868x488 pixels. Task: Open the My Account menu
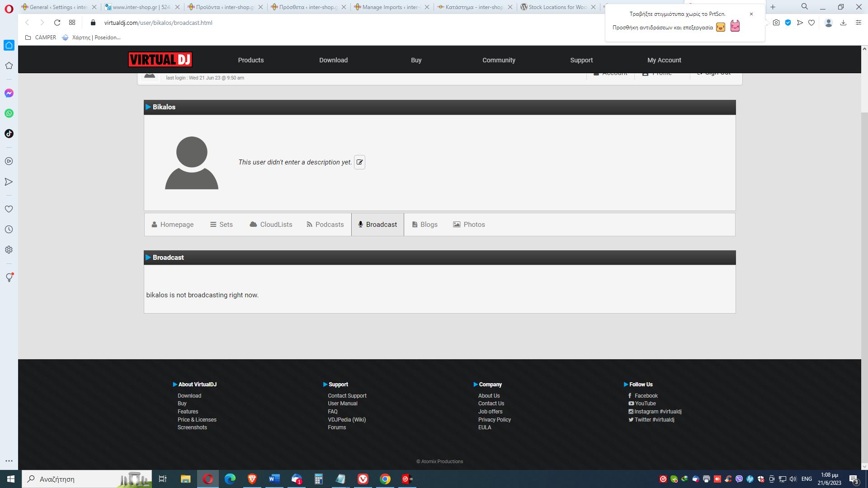[x=664, y=60]
